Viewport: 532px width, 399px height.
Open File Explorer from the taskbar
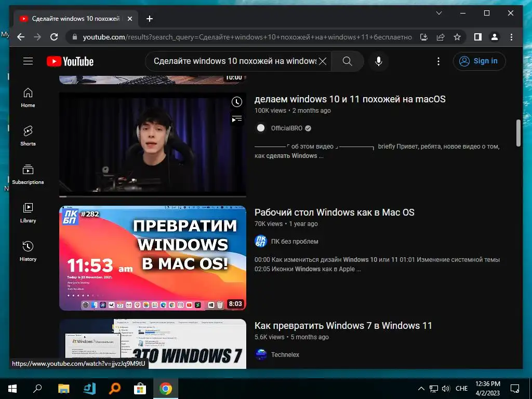click(63, 389)
